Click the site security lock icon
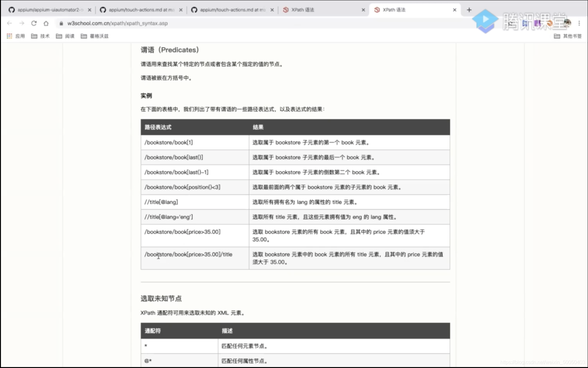Image resolution: width=588 pixels, height=368 pixels. (x=61, y=23)
